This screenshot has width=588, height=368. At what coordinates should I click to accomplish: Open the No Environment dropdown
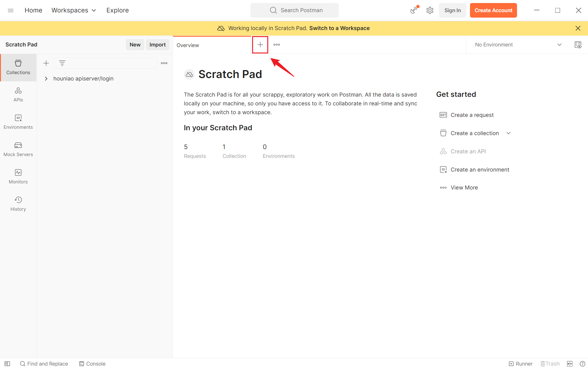(x=518, y=45)
